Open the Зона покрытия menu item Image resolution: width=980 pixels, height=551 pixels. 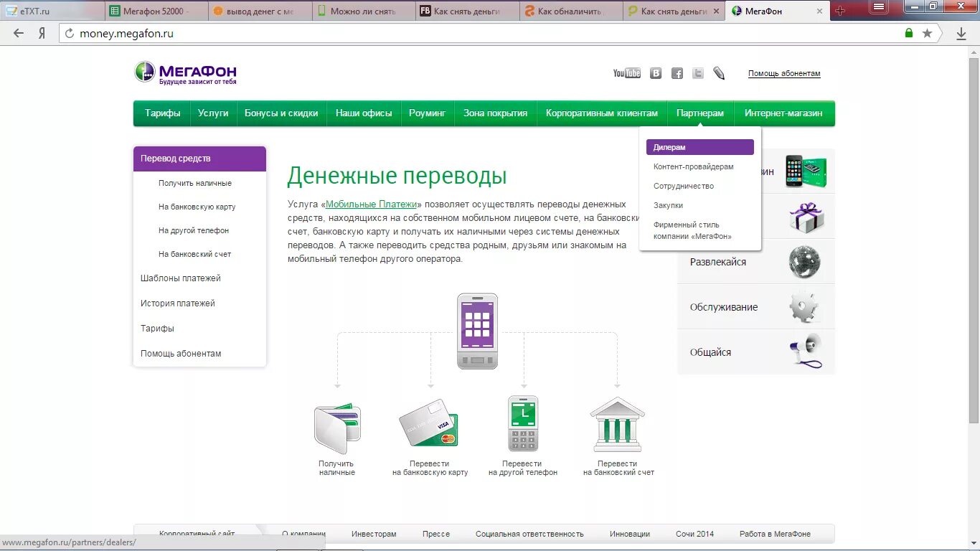(495, 113)
